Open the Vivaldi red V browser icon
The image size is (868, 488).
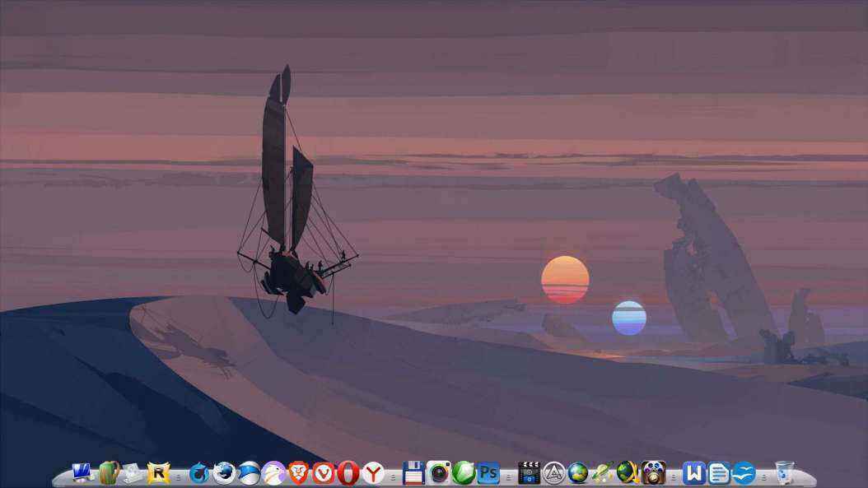pos(324,474)
